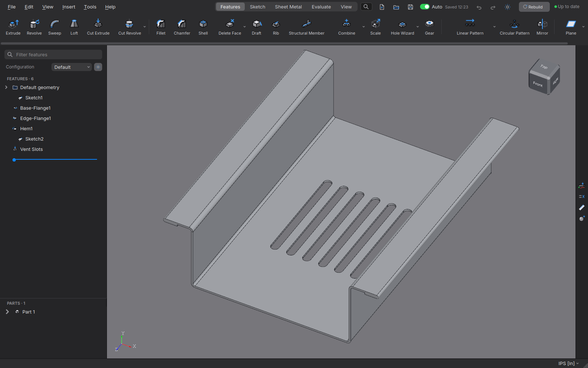The width and height of the screenshot is (588, 368).
Task: Activate the Sweep tool
Action: [x=55, y=27]
